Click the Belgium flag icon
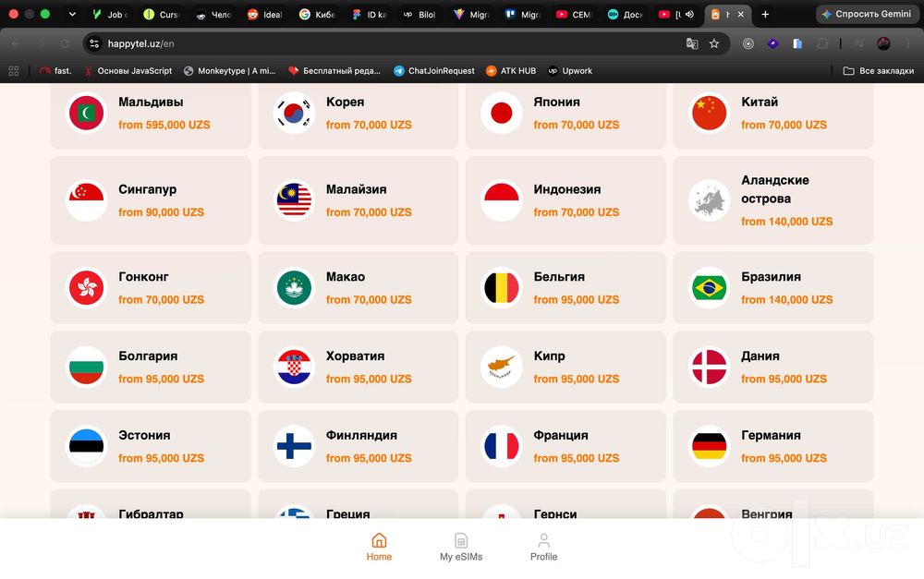The image size is (924, 579). click(x=502, y=287)
